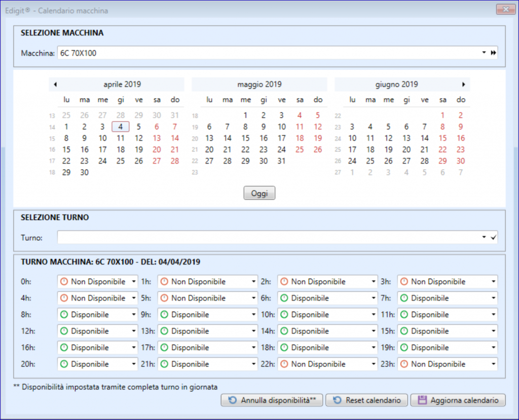Select June 30 in the giugno calendar
This screenshot has width=519, height=420.
(x=460, y=161)
